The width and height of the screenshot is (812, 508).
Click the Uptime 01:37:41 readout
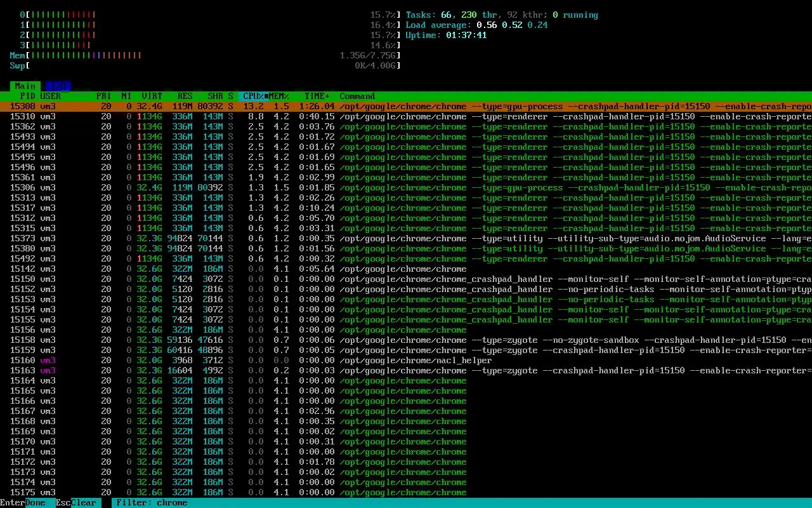pos(446,35)
